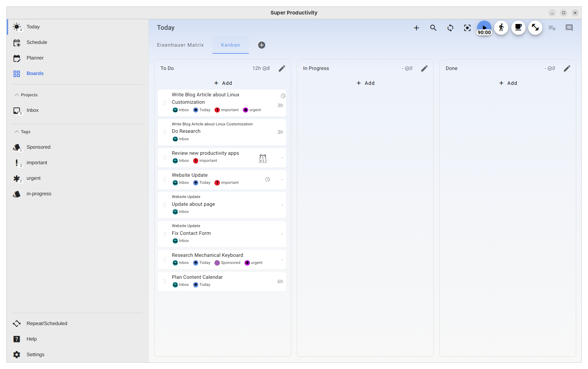Collapse the Projects section

coord(26,95)
